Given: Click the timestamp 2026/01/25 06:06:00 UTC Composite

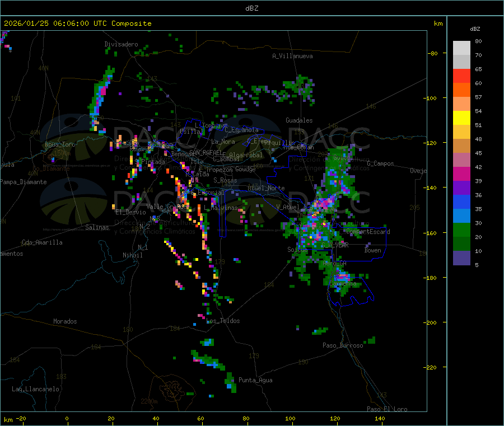Looking at the screenshot, I should tap(77, 24).
